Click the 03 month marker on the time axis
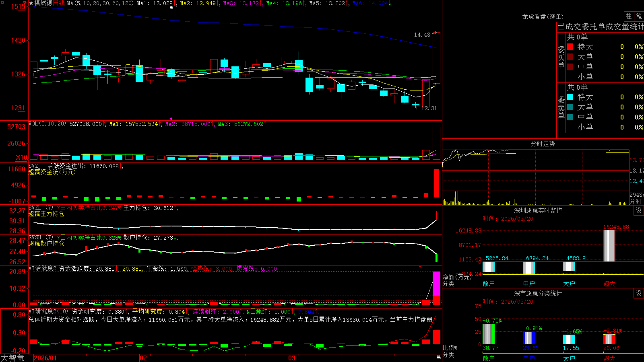The height and width of the screenshot is (362, 644). tap(292, 358)
